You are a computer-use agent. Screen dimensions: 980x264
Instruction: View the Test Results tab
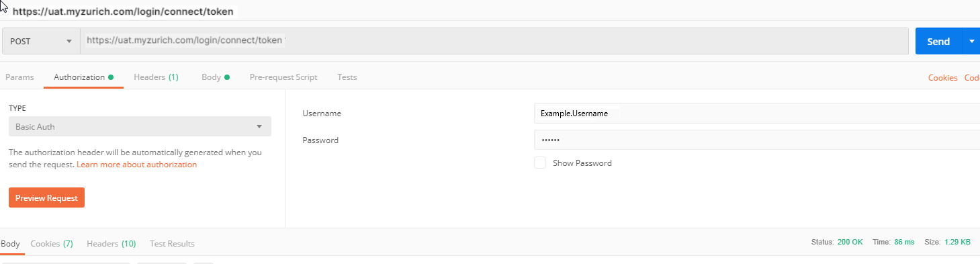(172, 244)
